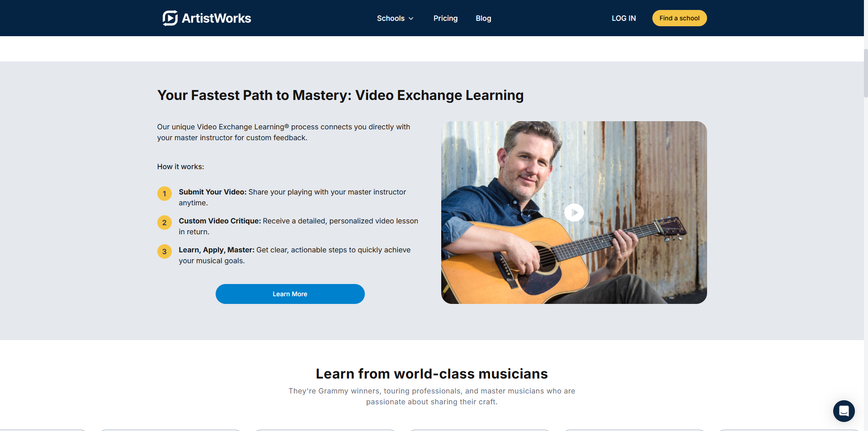The height and width of the screenshot is (431, 868).
Task: Click LOG IN in the header
Action: pyautogui.click(x=623, y=19)
